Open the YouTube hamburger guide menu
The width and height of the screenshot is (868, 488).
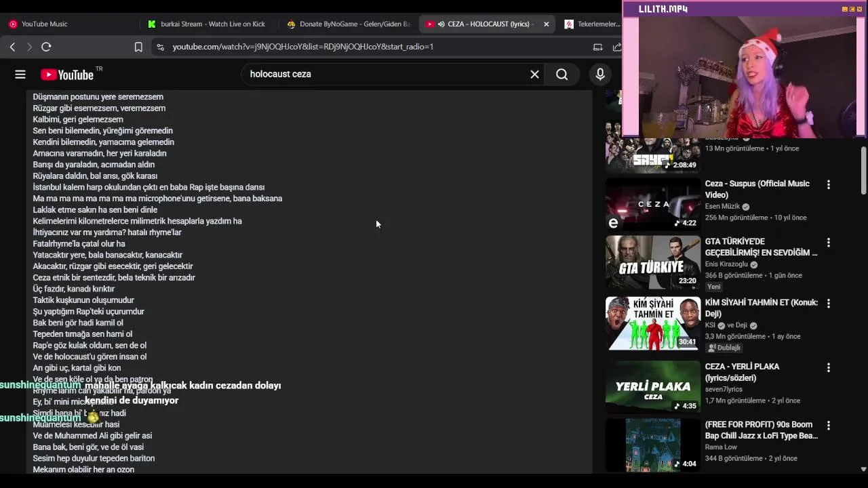(x=20, y=75)
